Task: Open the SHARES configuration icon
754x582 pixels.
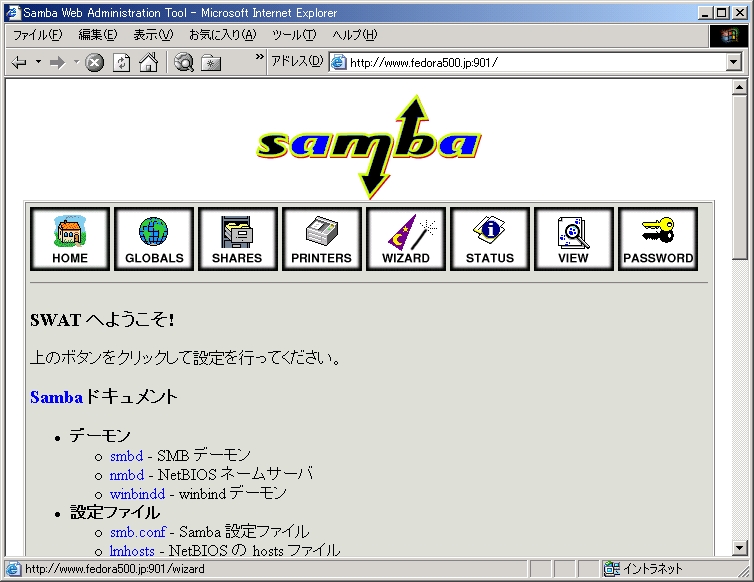Action: click(238, 239)
